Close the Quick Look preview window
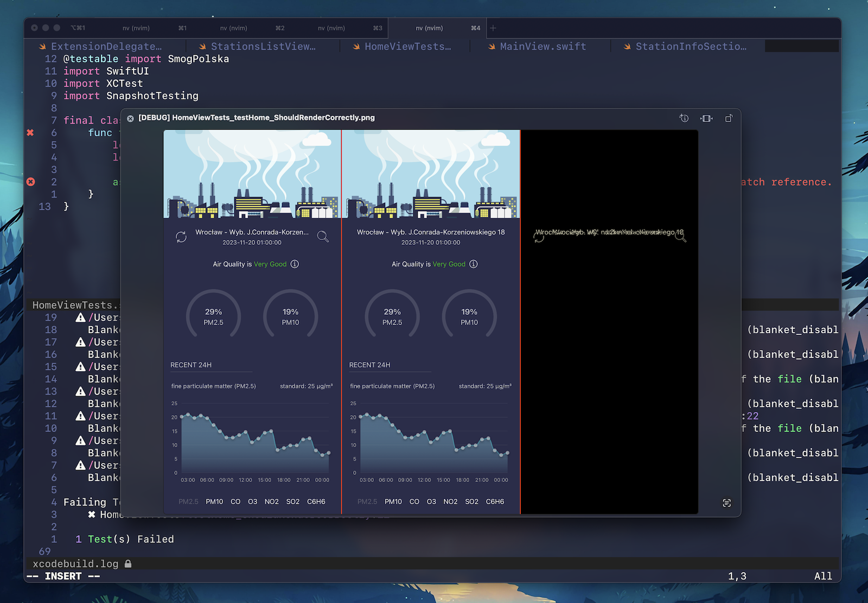Screen dimensions: 868x603 [130, 118]
